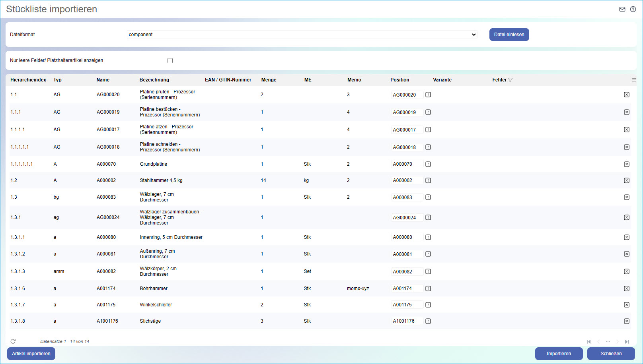Open the mail envelope icon in header
The width and height of the screenshot is (643, 364).
point(622,9)
